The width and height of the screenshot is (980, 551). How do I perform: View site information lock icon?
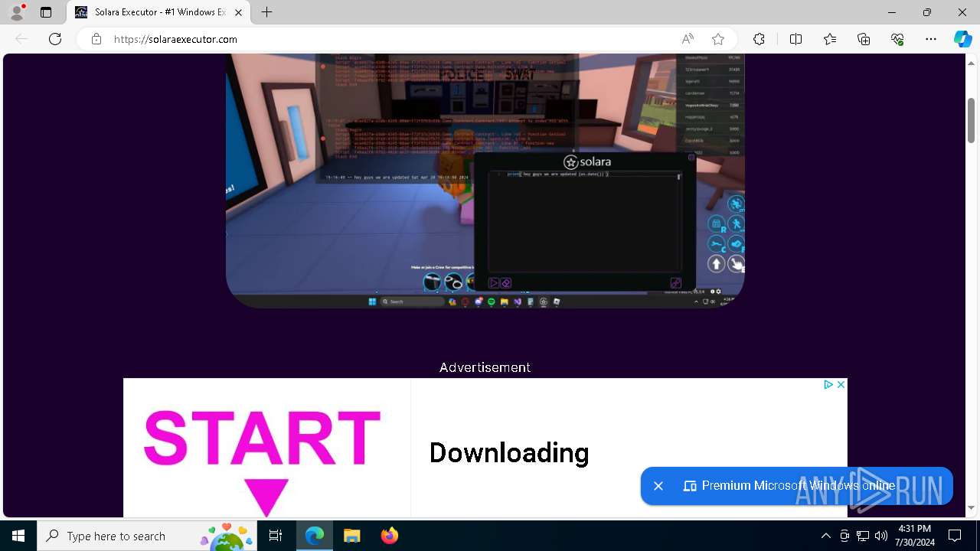pyautogui.click(x=96, y=39)
